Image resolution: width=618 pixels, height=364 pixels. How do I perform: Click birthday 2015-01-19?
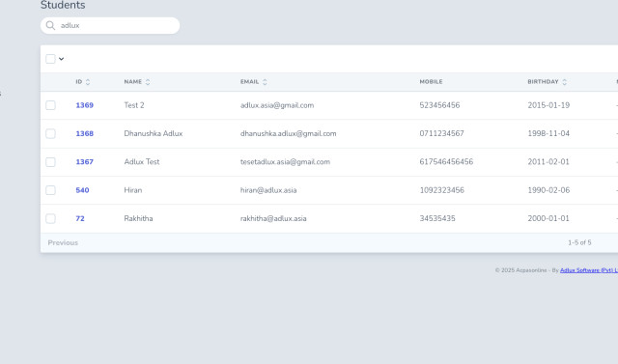pyautogui.click(x=548, y=105)
